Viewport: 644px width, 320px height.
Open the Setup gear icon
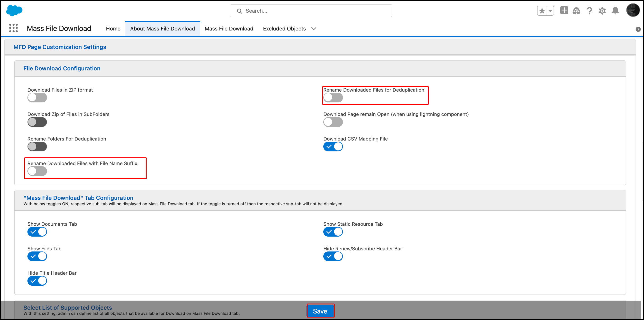(x=602, y=11)
